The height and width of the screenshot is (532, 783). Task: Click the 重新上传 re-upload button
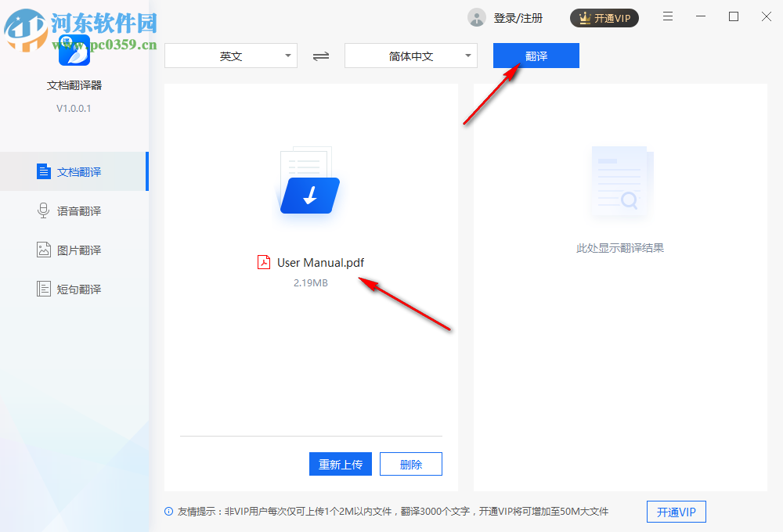click(x=340, y=463)
